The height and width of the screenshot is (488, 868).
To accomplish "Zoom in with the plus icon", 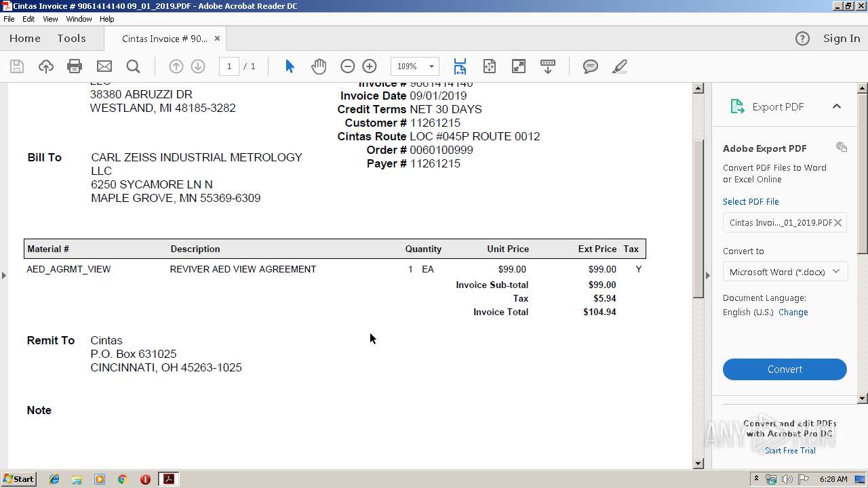I will (370, 66).
